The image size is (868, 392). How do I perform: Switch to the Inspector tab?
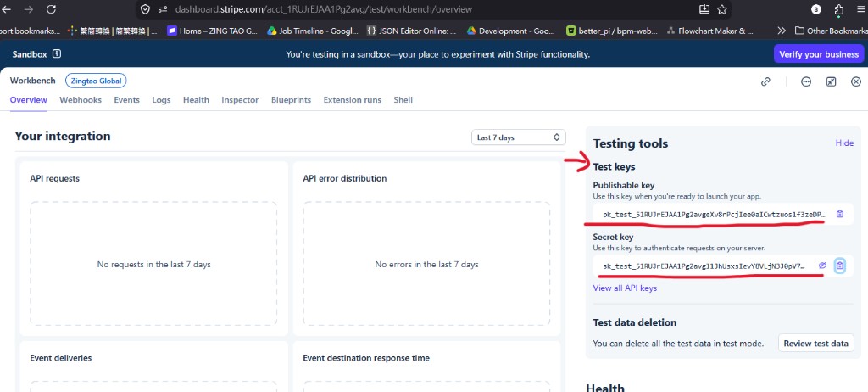(240, 100)
